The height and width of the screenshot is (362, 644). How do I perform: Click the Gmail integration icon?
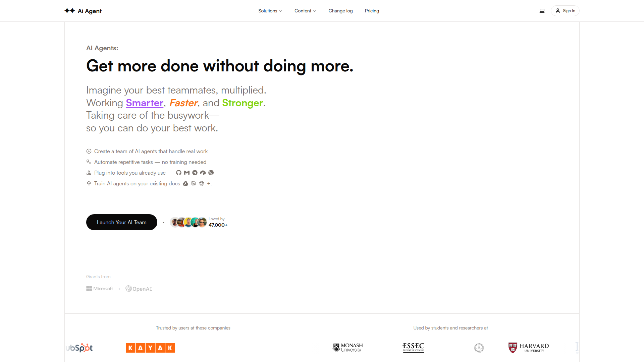click(x=187, y=173)
